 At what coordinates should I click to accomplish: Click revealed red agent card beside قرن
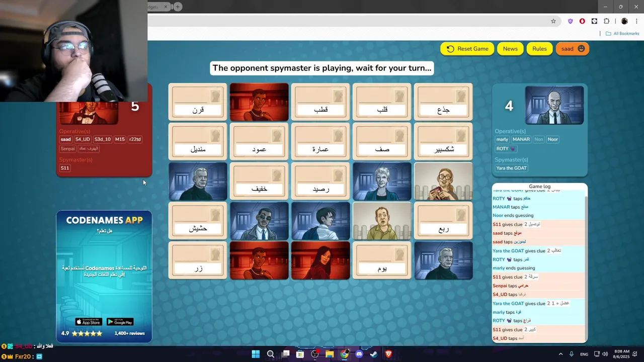259,102
